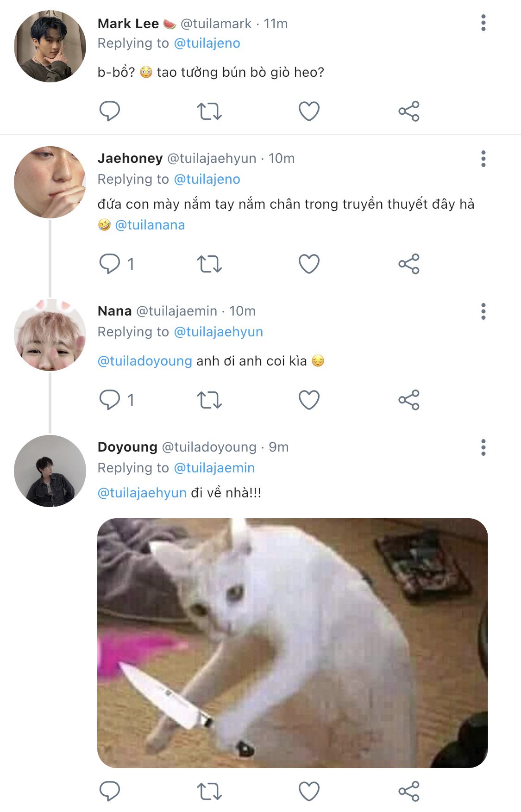Open Doyoung's tweet three-dot menu
The image size is (521, 812).
(x=483, y=447)
